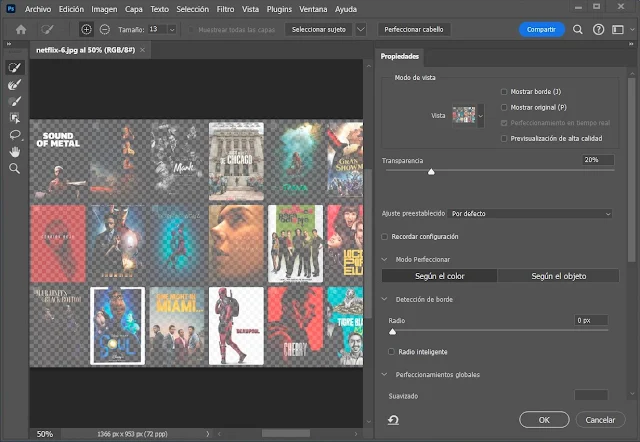Click the Cancelar button
This screenshot has width=640, height=442.
[x=600, y=420]
